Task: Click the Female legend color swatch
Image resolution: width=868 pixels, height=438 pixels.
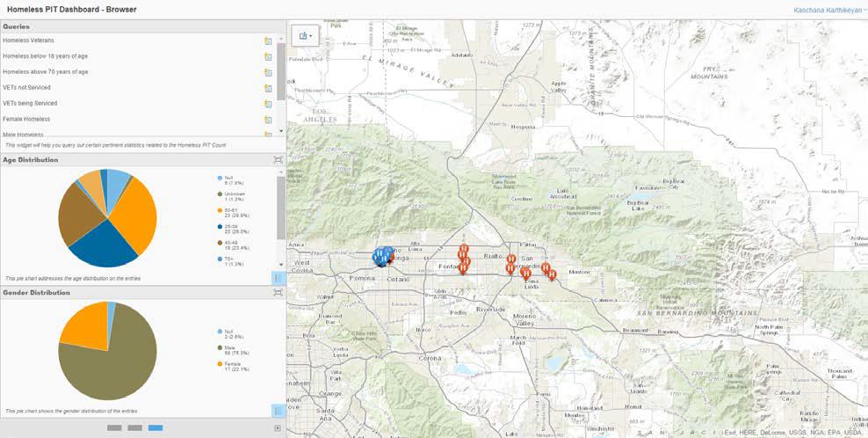Action: pyautogui.click(x=220, y=364)
